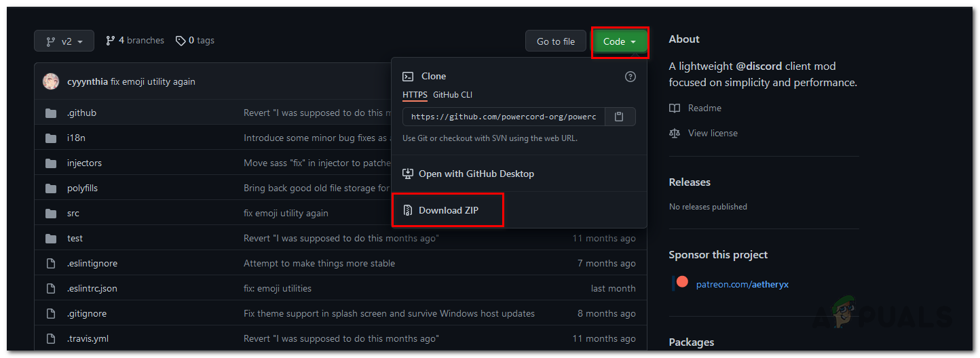
Task: Click cyyynthia's avatar thumbnail
Action: (x=51, y=81)
